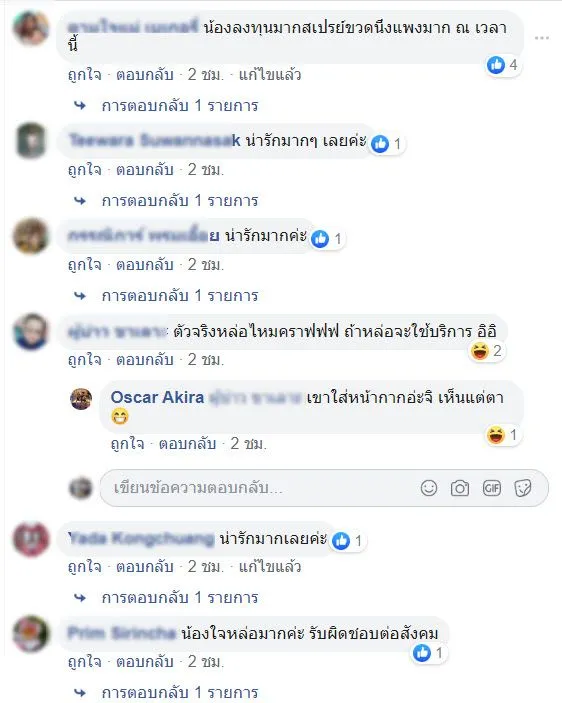
Task: Like the น้องใจหล่อมากค่ะ comment via ถูกใจ
Action: pos(85,662)
